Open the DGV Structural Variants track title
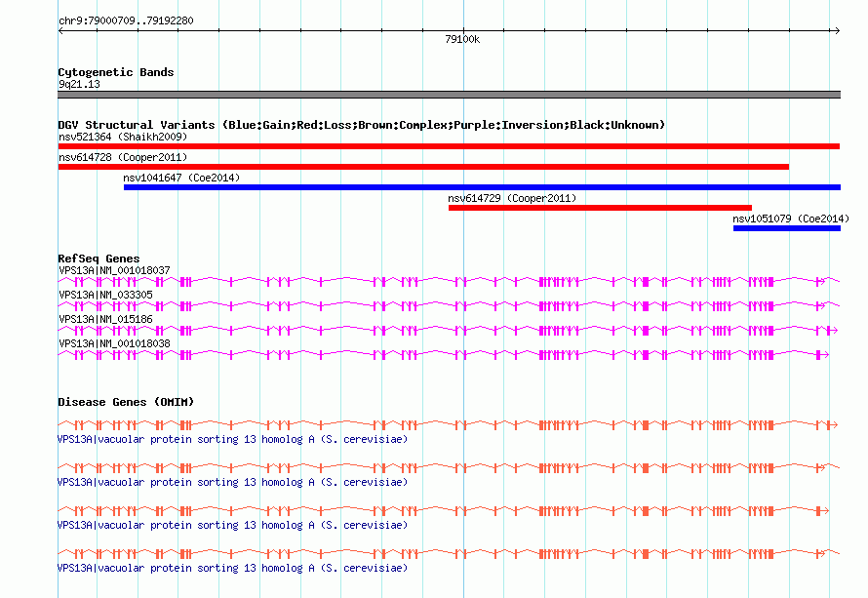This screenshot has width=868, height=598. pos(362,125)
